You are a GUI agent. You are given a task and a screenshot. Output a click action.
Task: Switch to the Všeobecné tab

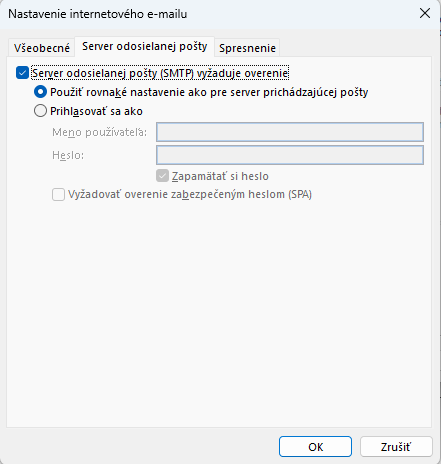click(42, 48)
